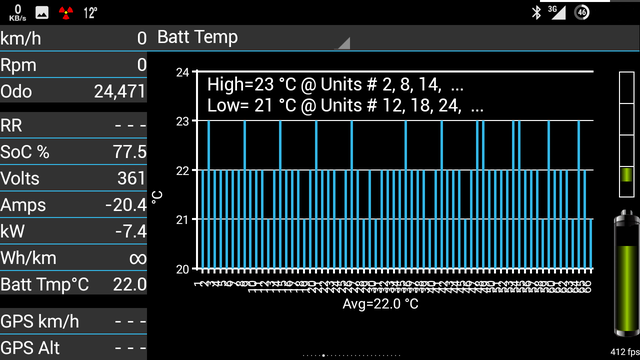Open the picture notification icon

(42, 13)
